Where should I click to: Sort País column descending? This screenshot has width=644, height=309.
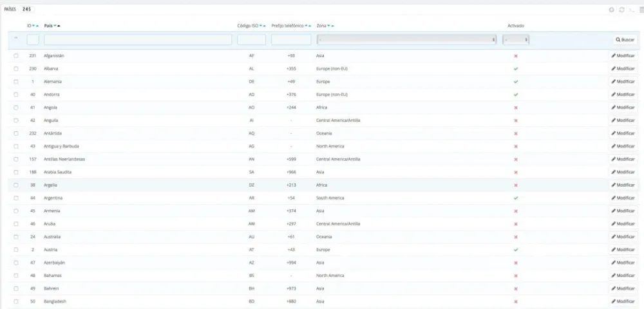point(55,26)
